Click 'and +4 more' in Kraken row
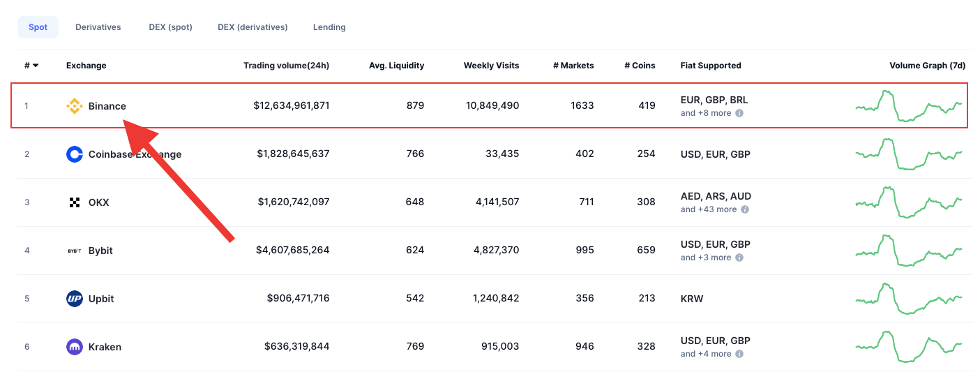 tap(706, 354)
